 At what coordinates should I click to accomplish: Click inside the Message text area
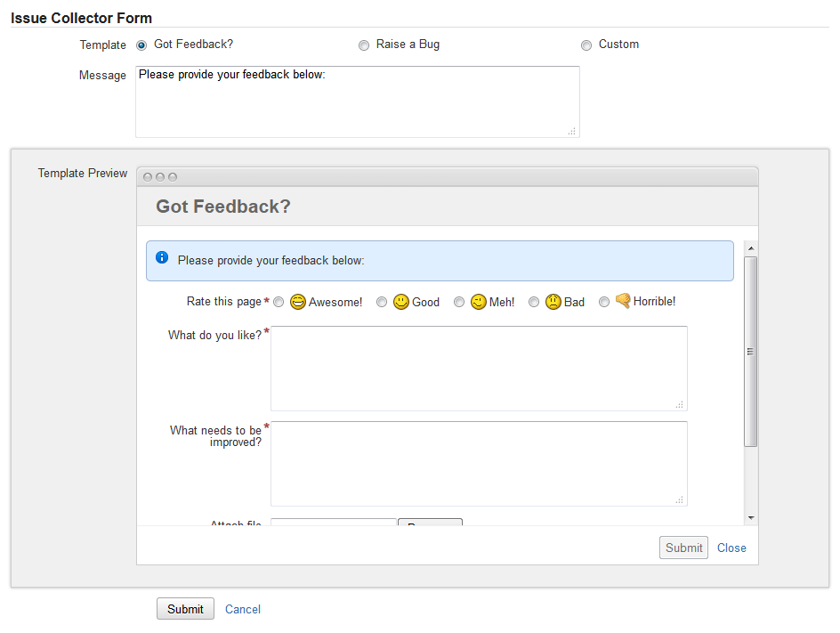[x=357, y=101]
